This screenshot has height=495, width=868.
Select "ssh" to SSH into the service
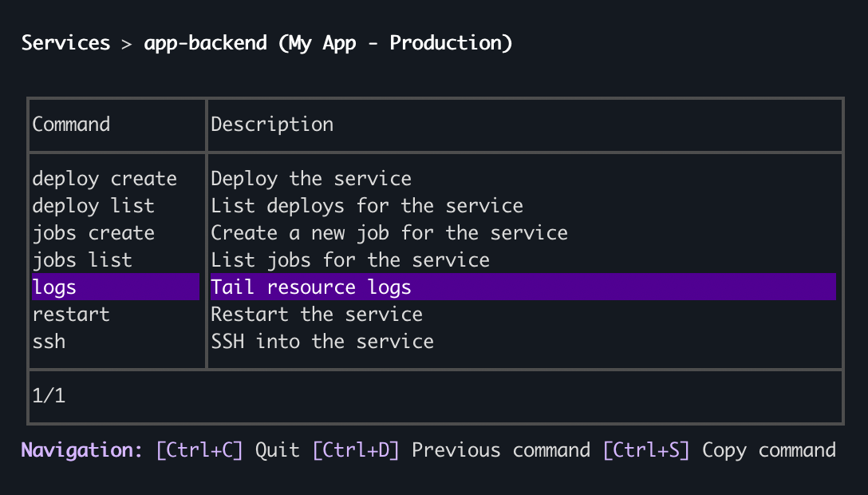[x=49, y=342]
